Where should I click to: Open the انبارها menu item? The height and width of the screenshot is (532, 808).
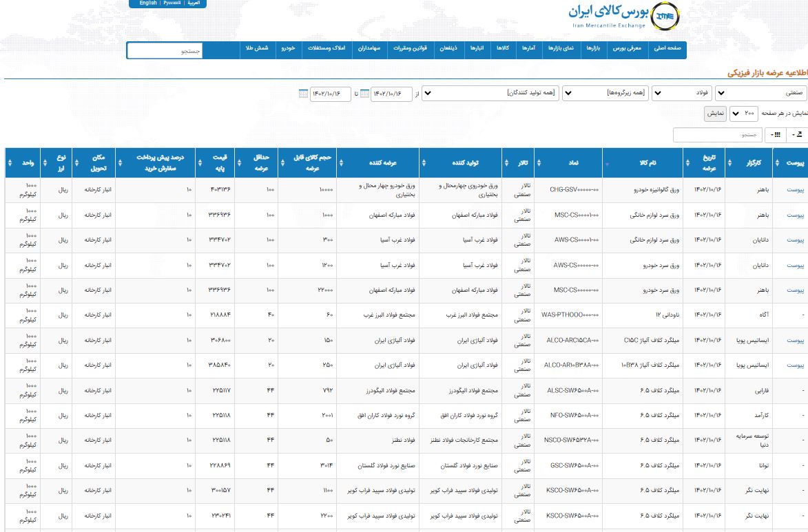pos(477,48)
